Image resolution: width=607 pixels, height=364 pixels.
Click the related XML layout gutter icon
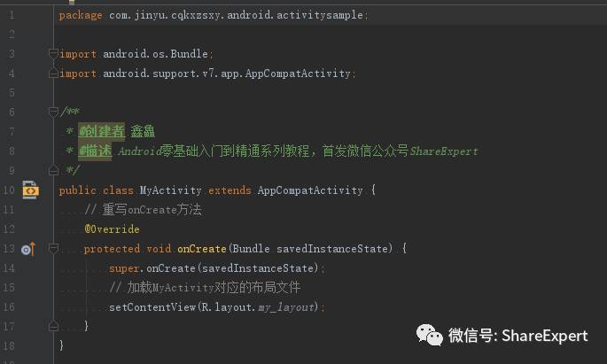[30, 190]
